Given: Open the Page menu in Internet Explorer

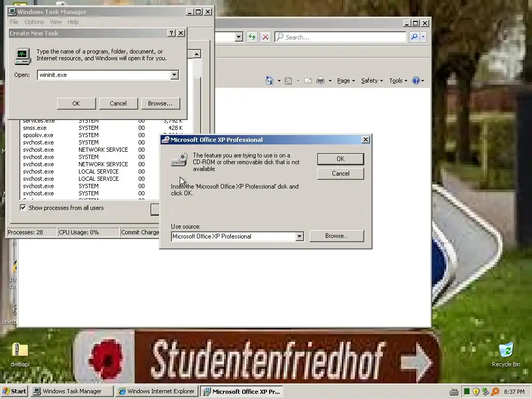Looking at the screenshot, I should click(x=345, y=81).
